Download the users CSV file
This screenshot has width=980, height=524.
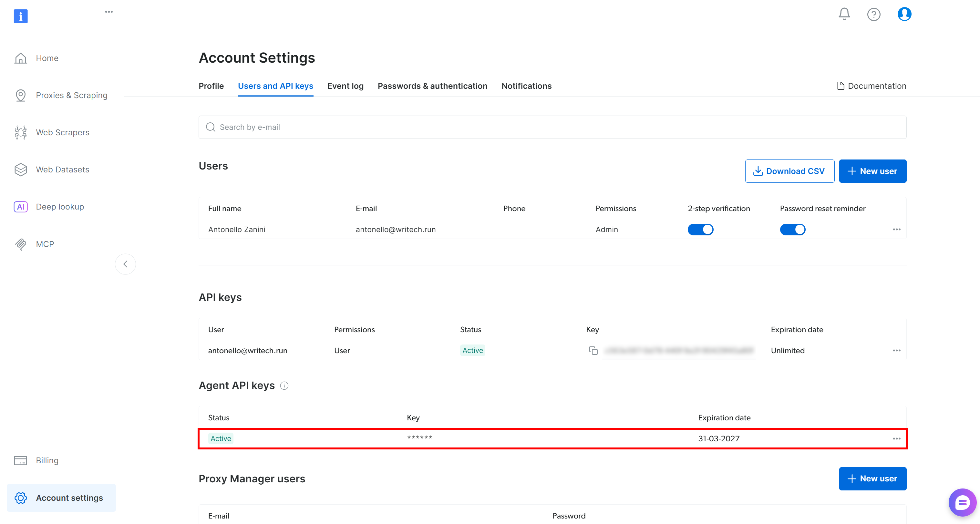(x=789, y=171)
